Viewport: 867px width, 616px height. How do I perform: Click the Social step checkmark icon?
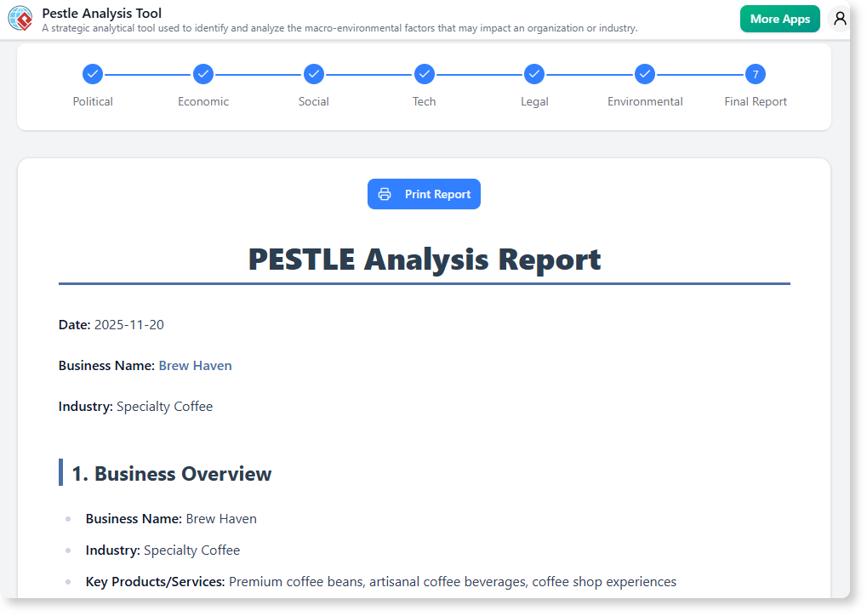point(313,74)
